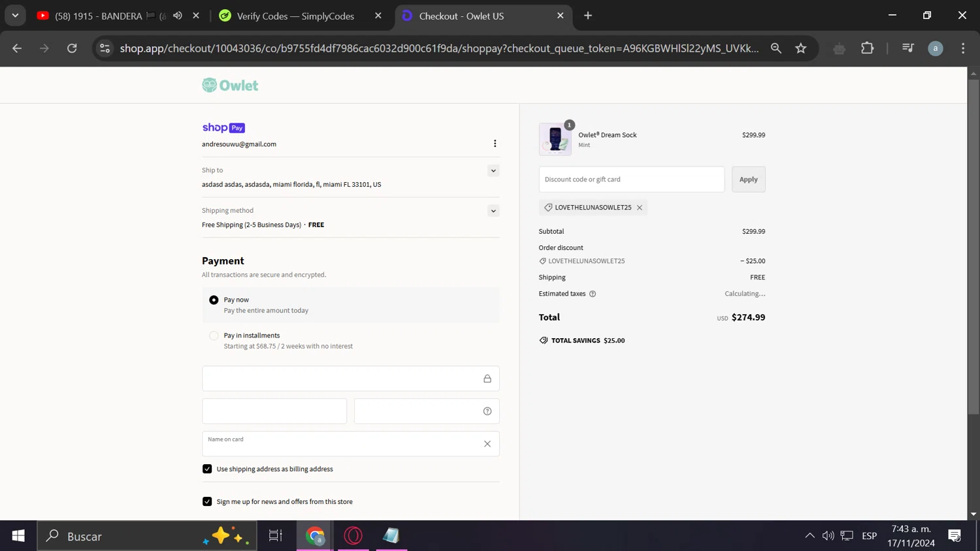This screenshot has width=980, height=551.
Task: Mute the YouTube tab audio icon
Action: [x=178, y=16]
